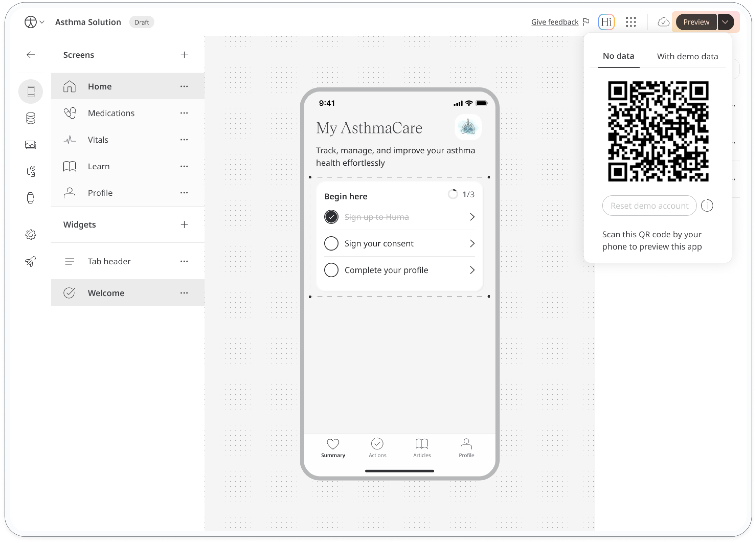
Task: Open the Hi assistant icon
Action: click(606, 22)
